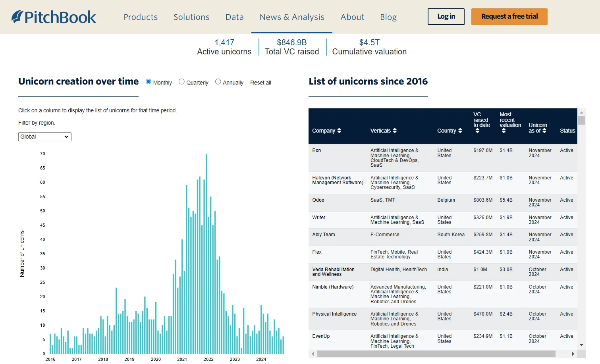The width and height of the screenshot is (600, 364).
Task: Click the Writer company cell
Action: click(318, 218)
